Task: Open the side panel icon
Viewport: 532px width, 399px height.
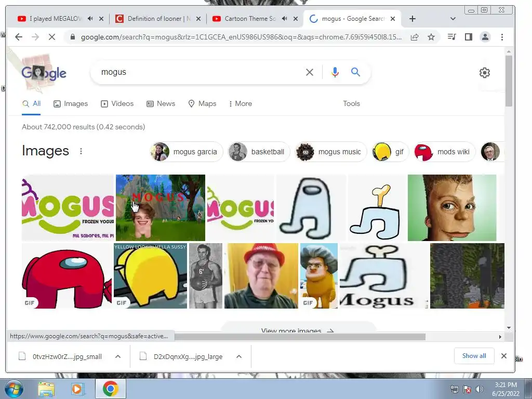Action: pos(469,37)
